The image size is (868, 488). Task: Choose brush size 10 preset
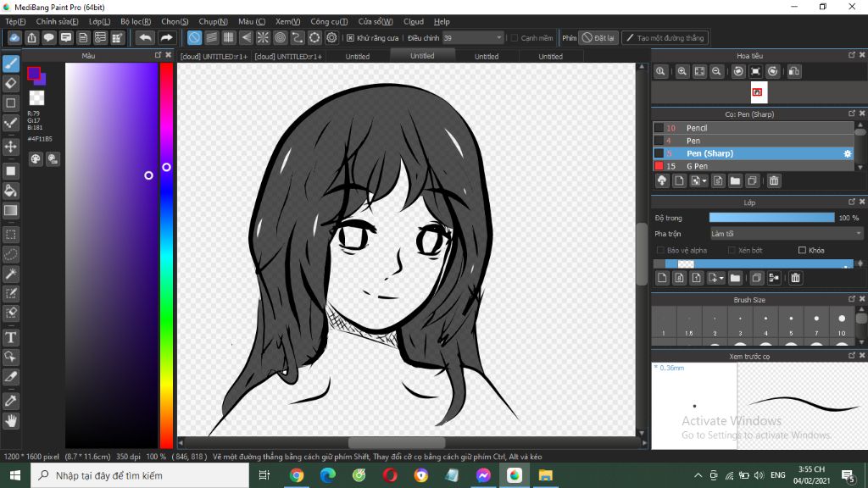click(x=842, y=323)
